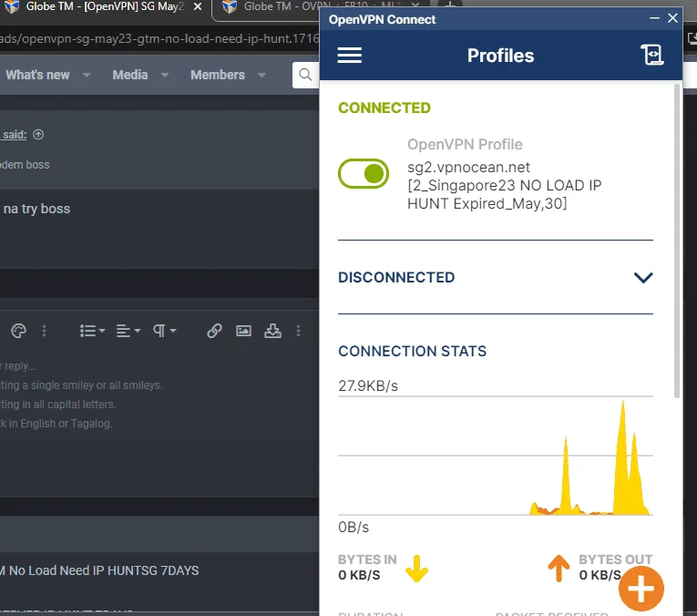Expand the Media dropdown arrow

(x=165, y=75)
